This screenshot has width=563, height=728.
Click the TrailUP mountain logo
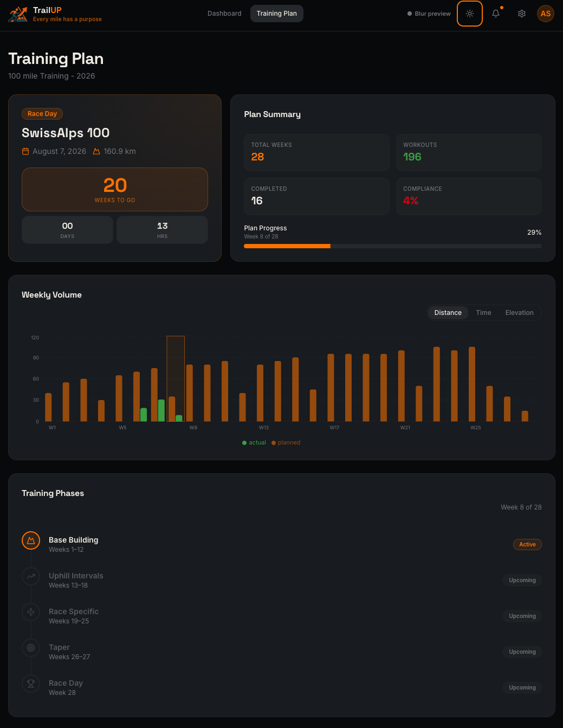[x=18, y=14]
